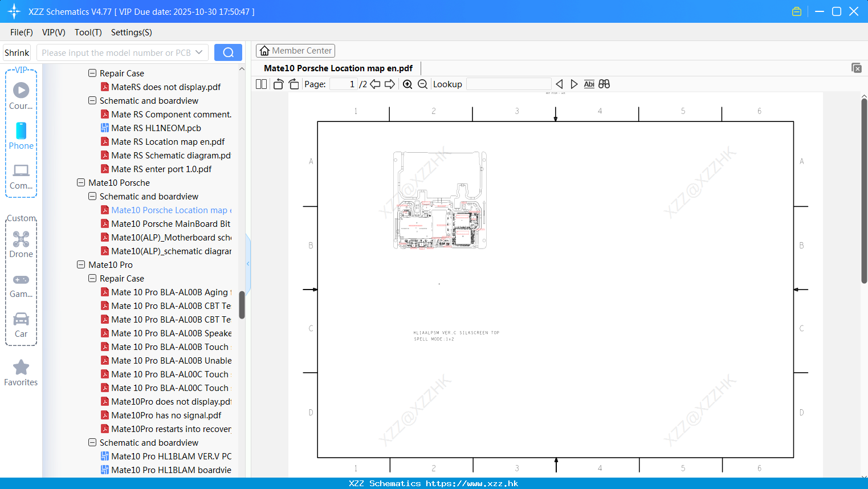Click the PDF viewer vertical scrollbar
The width and height of the screenshot is (868, 489).
tap(864, 191)
